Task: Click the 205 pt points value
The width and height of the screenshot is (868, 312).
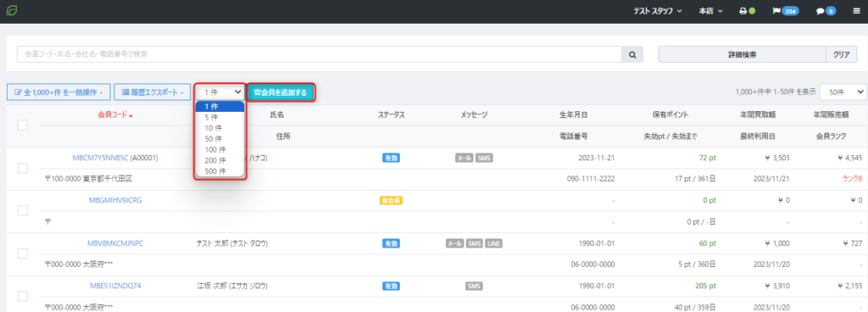Action: [705, 286]
